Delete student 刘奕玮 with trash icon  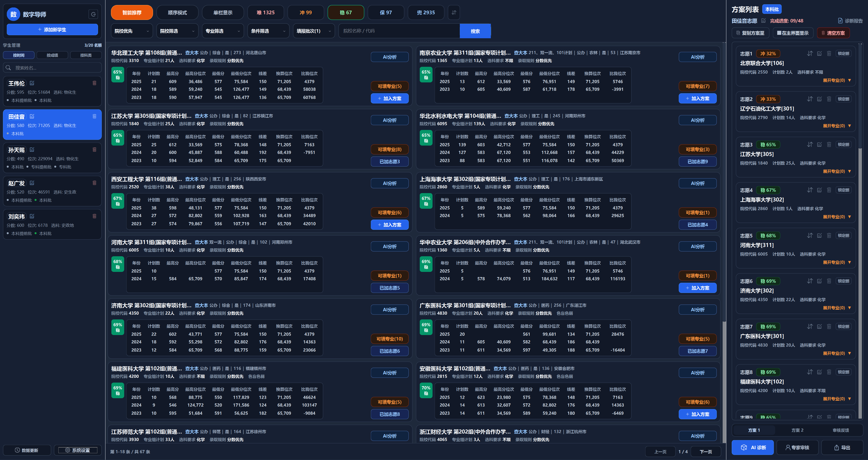tap(94, 216)
